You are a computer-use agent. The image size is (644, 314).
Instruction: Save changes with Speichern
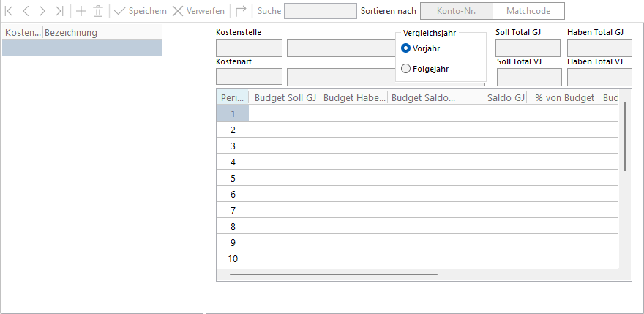pos(141,11)
